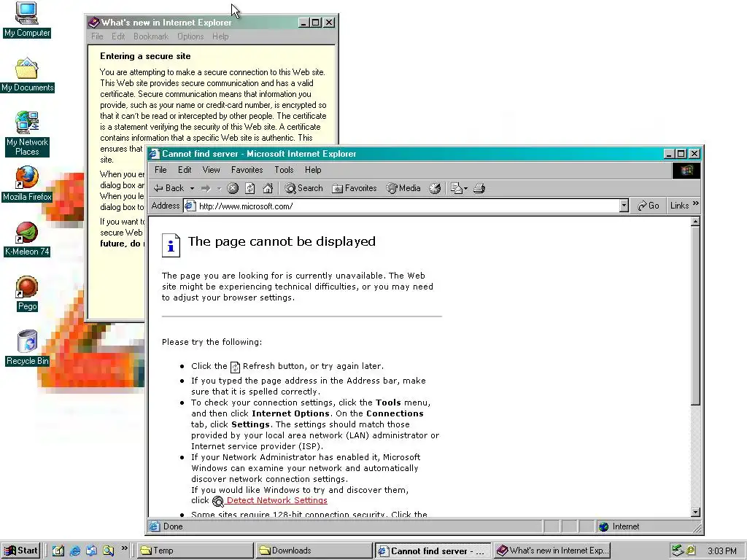Click the 'Entering a secure site' heading
This screenshot has height=560, width=747.
click(145, 55)
